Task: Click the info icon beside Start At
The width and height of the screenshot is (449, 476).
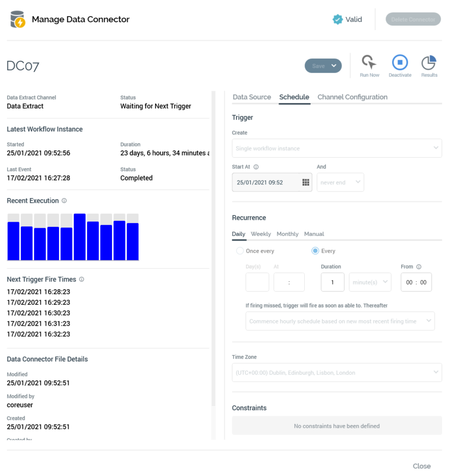Action: click(x=256, y=167)
